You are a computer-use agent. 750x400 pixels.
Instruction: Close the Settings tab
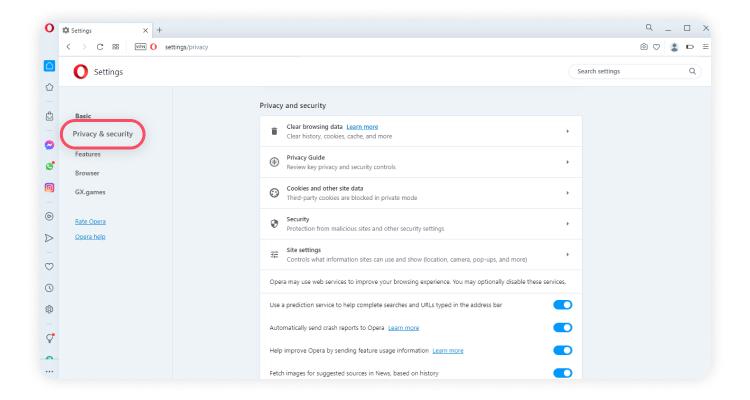click(x=145, y=30)
